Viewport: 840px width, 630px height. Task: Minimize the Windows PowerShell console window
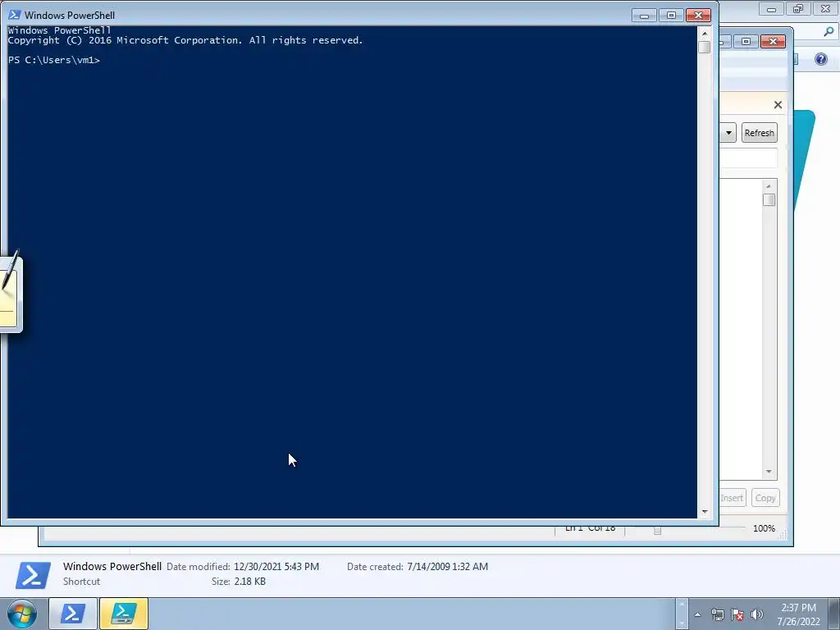click(644, 16)
